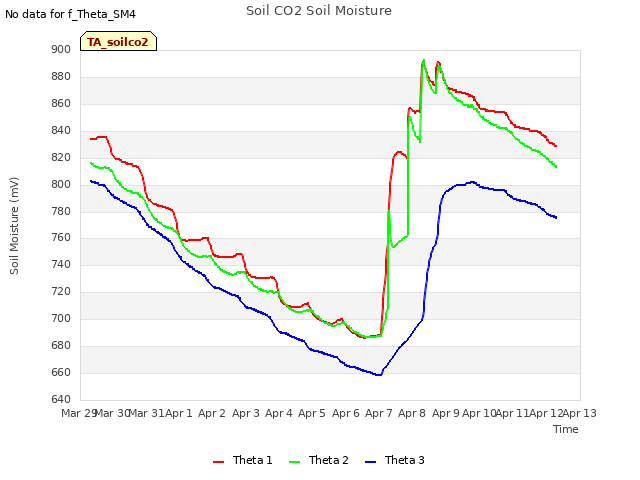Click the Theta 3 legend entry

tap(395, 460)
